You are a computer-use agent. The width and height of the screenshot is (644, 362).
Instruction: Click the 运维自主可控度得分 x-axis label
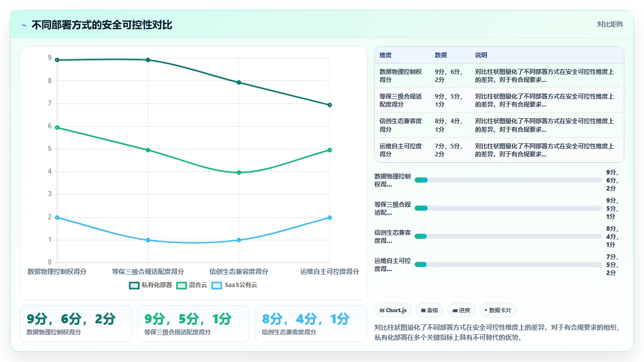coord(330,271)
